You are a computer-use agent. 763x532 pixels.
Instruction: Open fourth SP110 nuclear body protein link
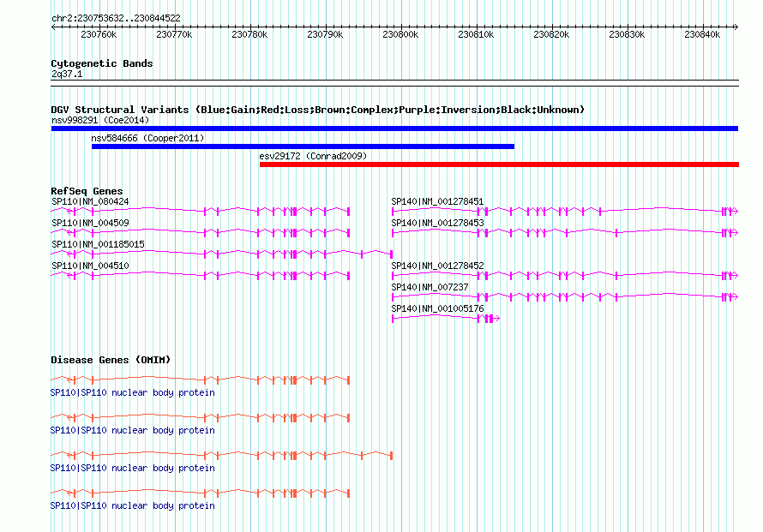click(x=132, y=505)
